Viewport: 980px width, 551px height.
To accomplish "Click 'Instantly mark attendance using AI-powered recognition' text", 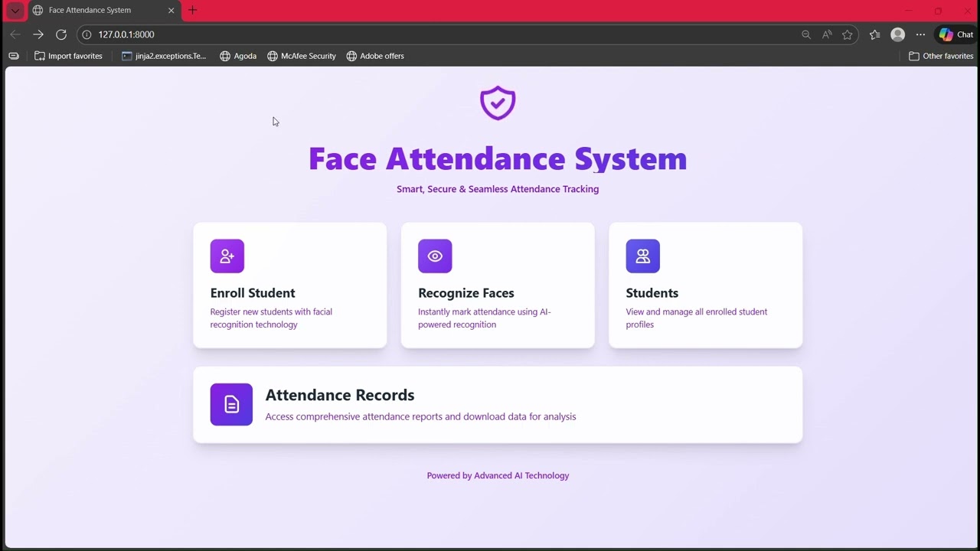I will pyautogui.click(x=485, y=318).
